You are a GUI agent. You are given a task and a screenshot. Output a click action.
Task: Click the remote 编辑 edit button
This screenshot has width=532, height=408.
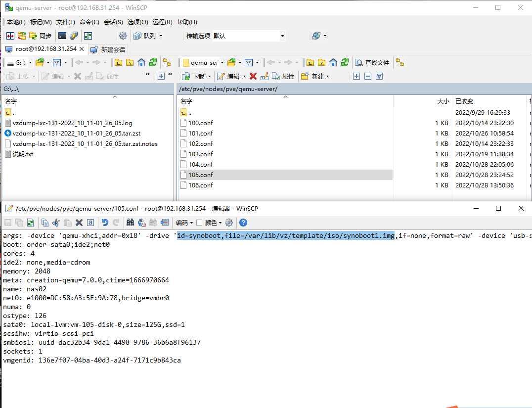pyautogui.click(x=228, y=76)
